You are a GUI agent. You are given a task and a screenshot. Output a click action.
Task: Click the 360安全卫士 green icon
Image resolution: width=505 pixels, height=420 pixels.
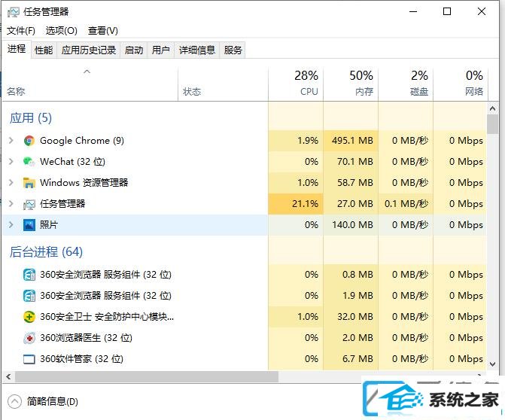[x=29, y=317]
